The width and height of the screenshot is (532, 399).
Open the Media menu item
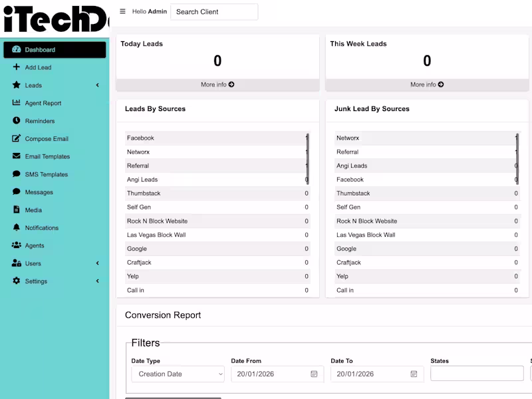(55, 210)
